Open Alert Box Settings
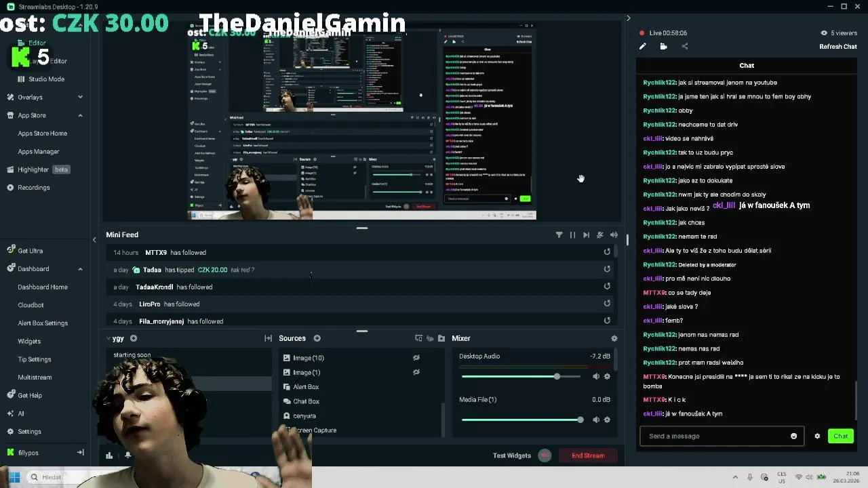 pyautogui.click(x=43, y=323)
